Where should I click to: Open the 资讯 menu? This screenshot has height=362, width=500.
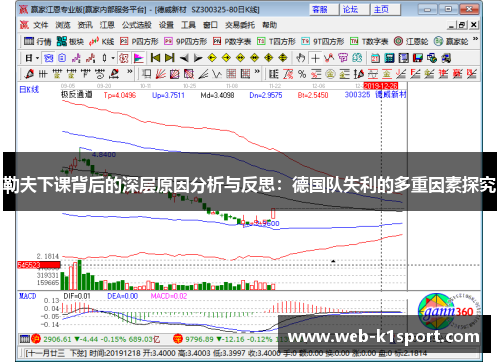[85, 25]
